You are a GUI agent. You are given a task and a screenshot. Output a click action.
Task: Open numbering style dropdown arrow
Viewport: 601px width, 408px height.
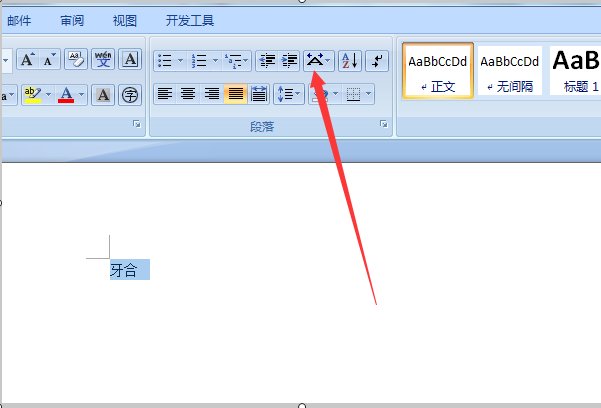(x=215, y=61)
